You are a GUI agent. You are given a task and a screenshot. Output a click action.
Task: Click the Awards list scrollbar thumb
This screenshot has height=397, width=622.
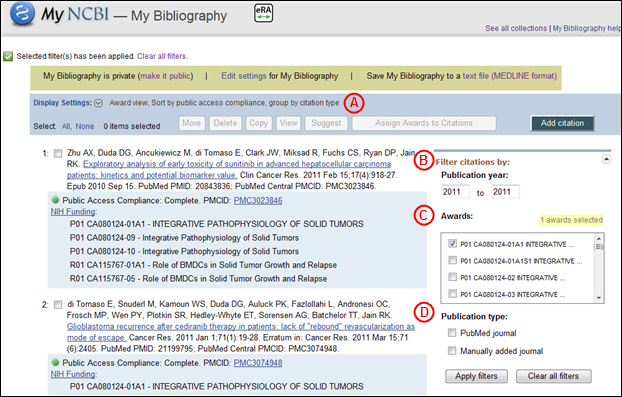(599, 247)
